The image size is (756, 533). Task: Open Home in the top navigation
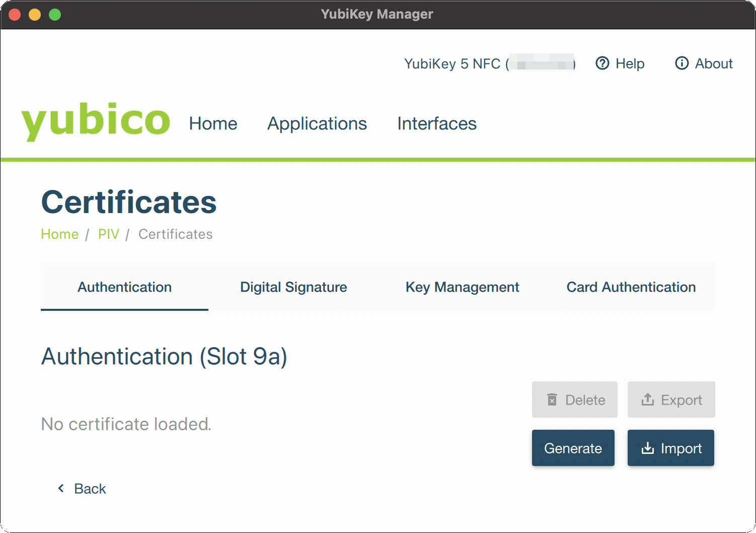[213, 124]
